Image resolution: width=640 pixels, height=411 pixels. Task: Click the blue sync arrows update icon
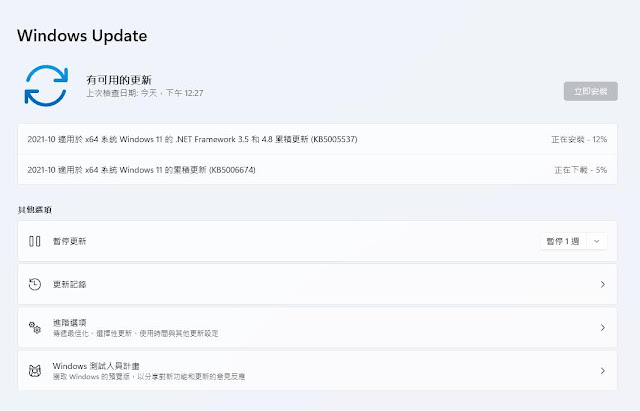(x=46, y=86)
